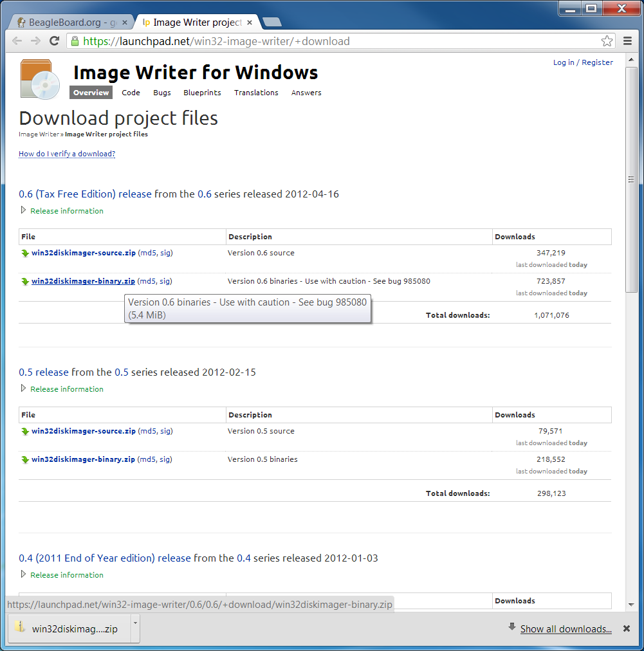Open the 0.6 (Tax Free Edition) release link
The height and width of the screenshot is (651, 644).
point(85,194)
